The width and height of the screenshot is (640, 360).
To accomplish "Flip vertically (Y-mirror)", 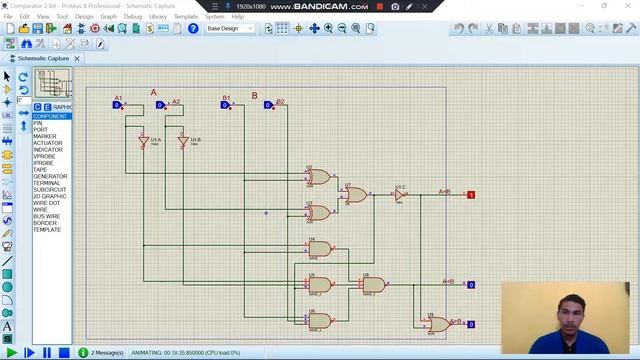I will [x=24, y=126].
